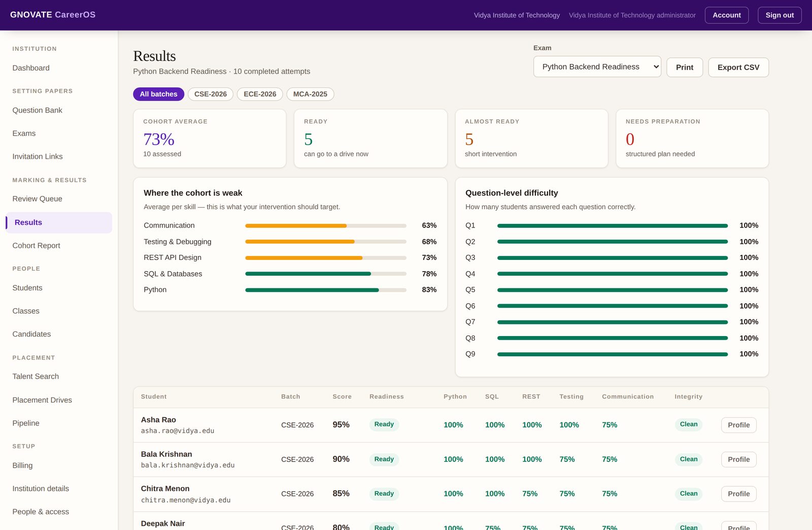The image size is (812, 530).
Task: Click the GNOVATE CareerOS logo
Action: coord(53,15)
